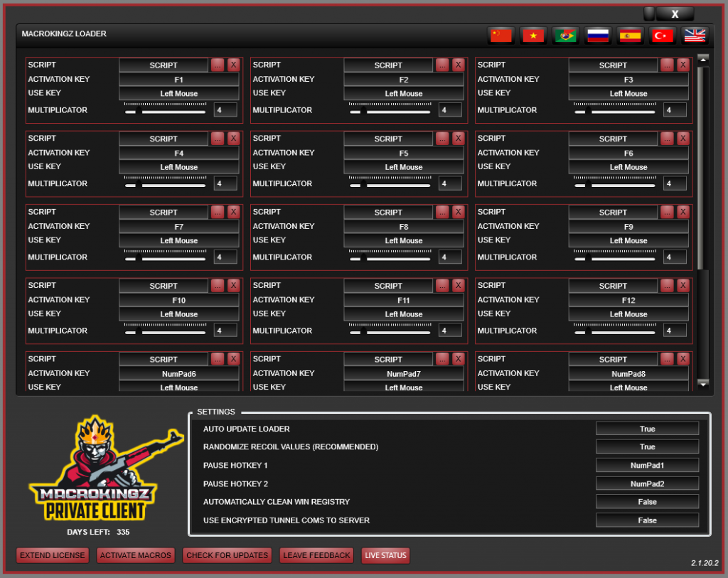Change the F1 activation key field
This screenshot has height=578, width=728.
pos(178,80)
